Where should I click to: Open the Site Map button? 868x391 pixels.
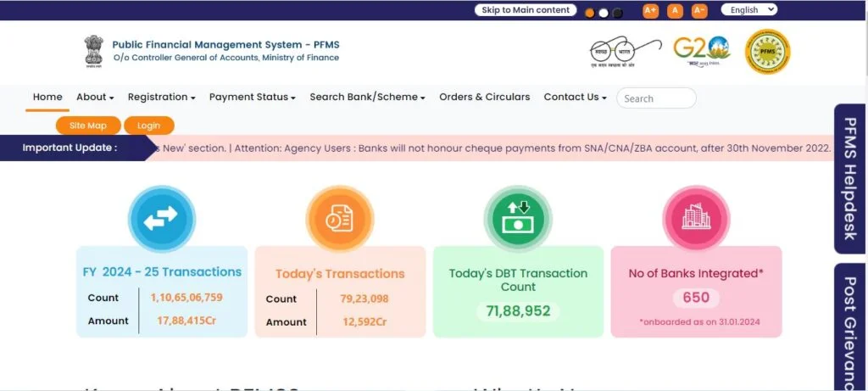(88, 126)
